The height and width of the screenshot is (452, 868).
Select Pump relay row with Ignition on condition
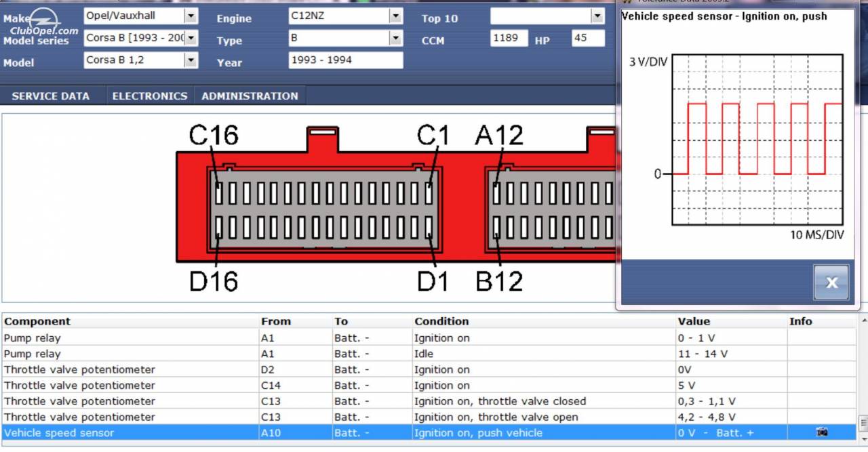click(429, 337)
